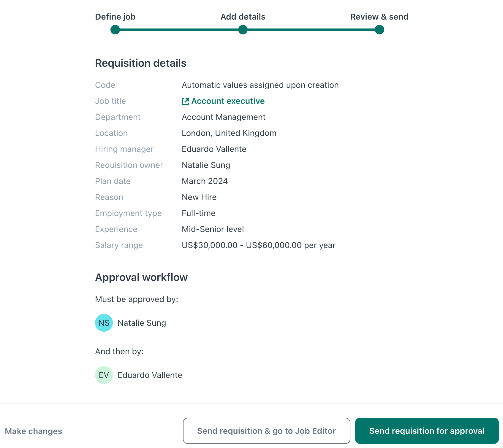Click the Approval workflow heading
This screenshot has width=503, height=448.
(141, 277)
